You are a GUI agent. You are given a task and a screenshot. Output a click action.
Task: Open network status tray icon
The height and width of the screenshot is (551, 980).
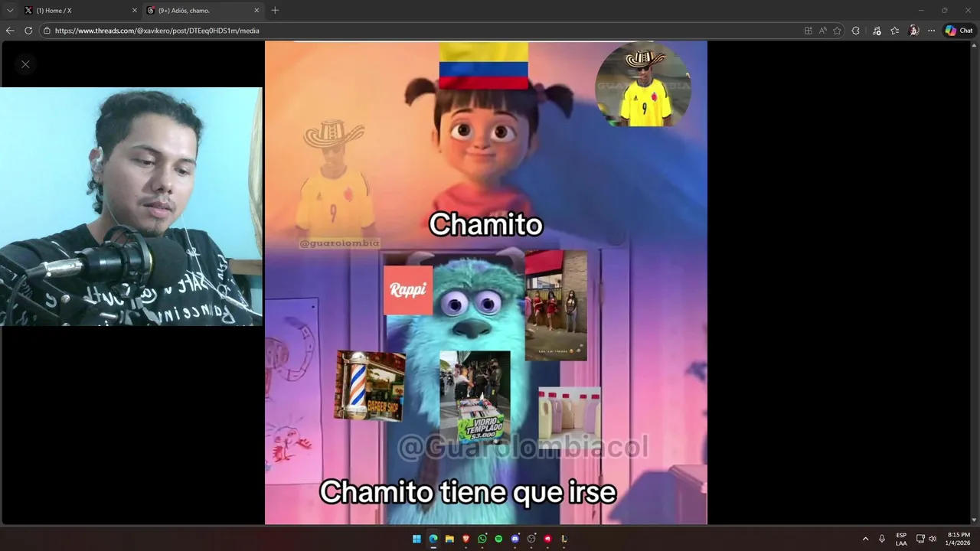920,539
